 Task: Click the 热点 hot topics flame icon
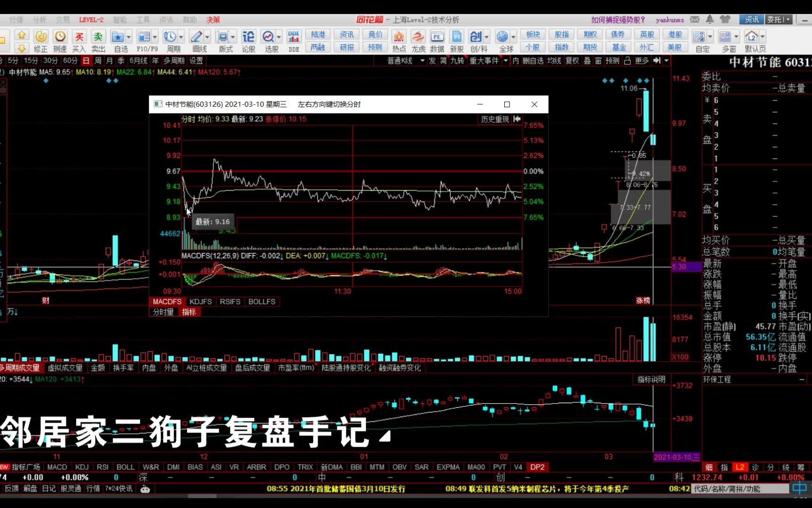point(399,37)
